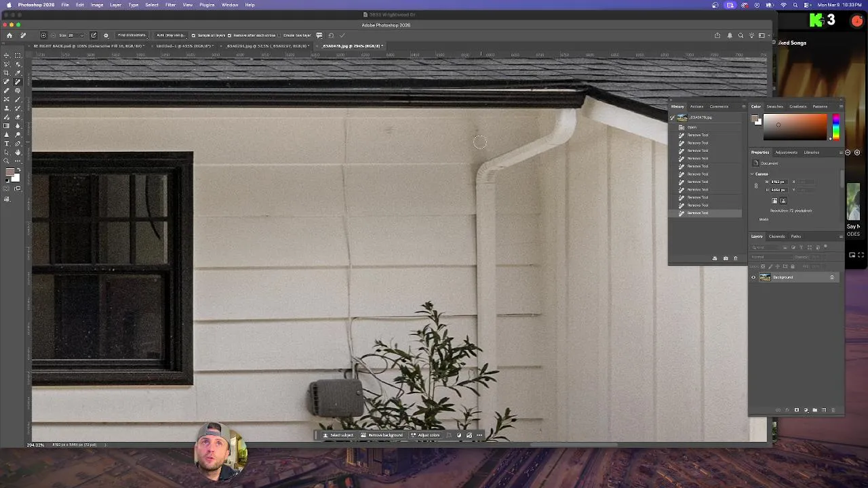The width and height of the screenshot is (868, 488).
Task: Click the trash icon in History panel
Action: coord(735,258)
